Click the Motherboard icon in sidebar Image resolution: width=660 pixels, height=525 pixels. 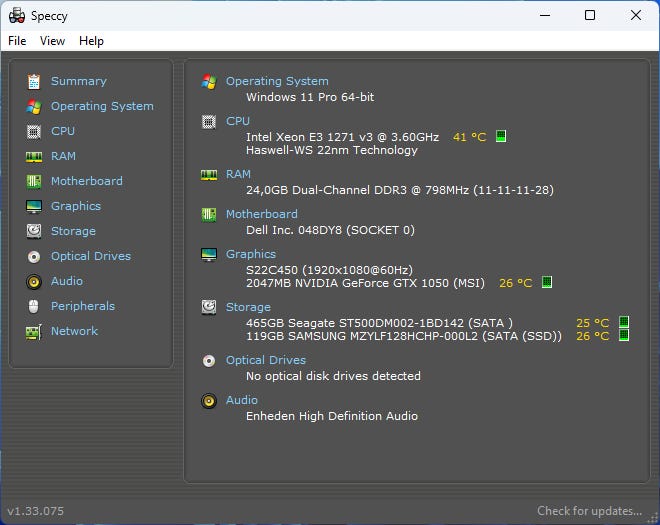[34, 181]
